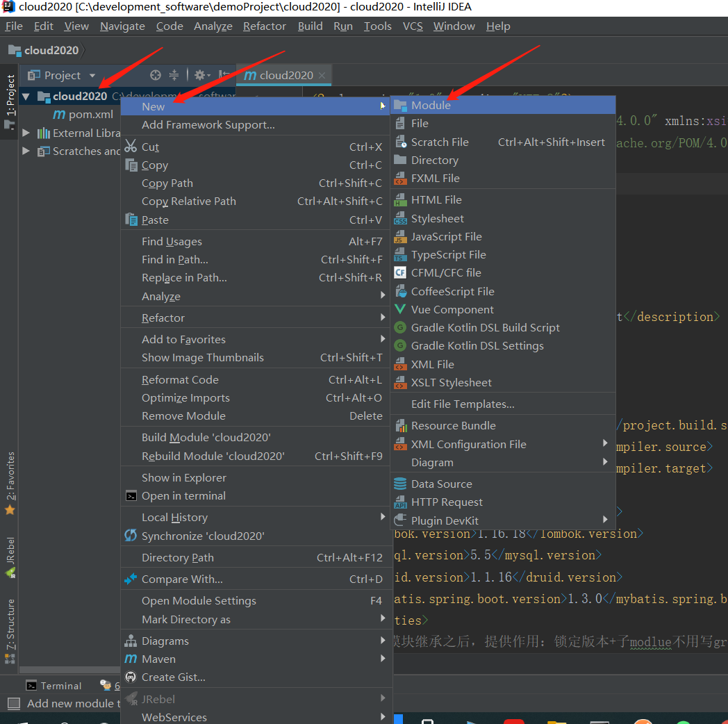This screenshot has width=728, height=724.
Task: Open the Project view dropdown
Action: 92,75
